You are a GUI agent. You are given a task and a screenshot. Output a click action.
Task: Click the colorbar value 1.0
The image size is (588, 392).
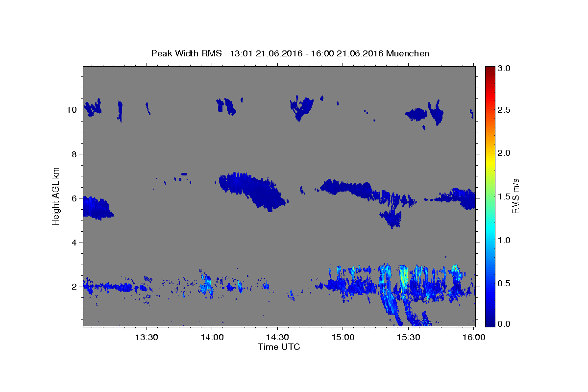tap(505, 240)
